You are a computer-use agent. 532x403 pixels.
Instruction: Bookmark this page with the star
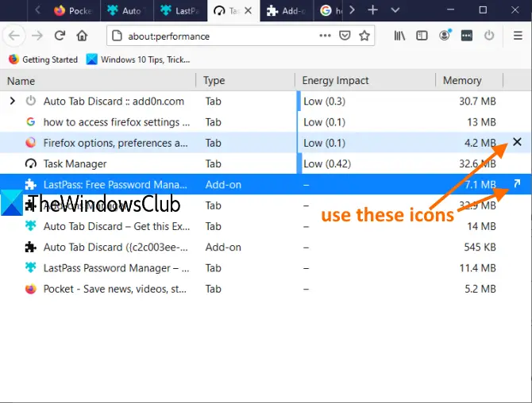point(364,35)
